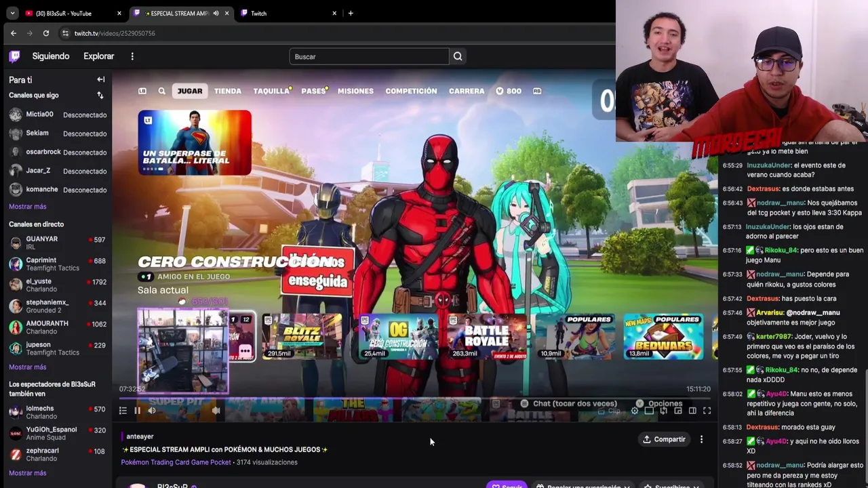Select the TIENDA tab in the video

tap(228, 91)
